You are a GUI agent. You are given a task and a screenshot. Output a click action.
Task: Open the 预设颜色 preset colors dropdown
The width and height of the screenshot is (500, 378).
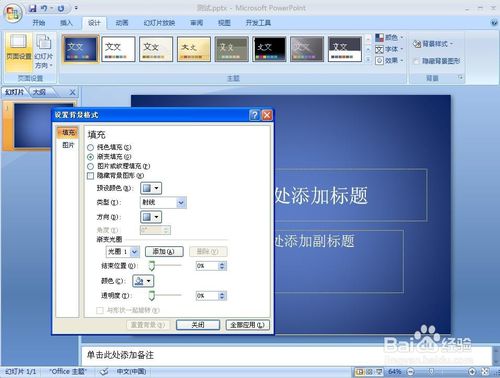click(151, 188)
